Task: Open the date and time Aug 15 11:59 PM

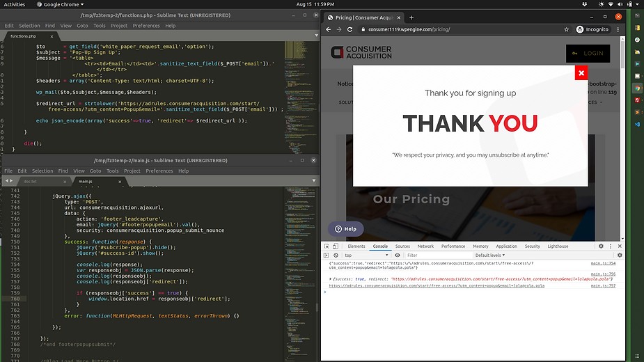Action: (315, 4)
